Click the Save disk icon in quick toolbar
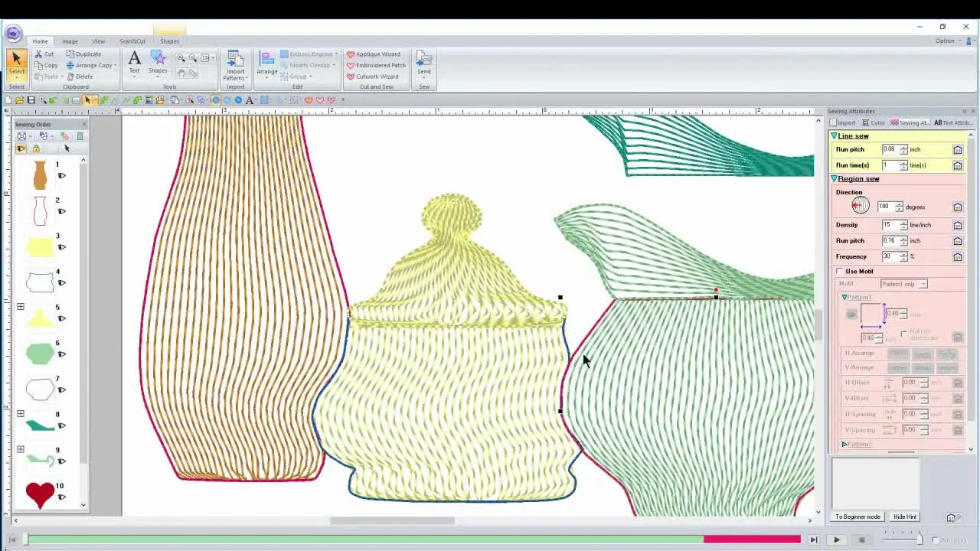This screenshot has width=980, height=551. tap(31, 100)
